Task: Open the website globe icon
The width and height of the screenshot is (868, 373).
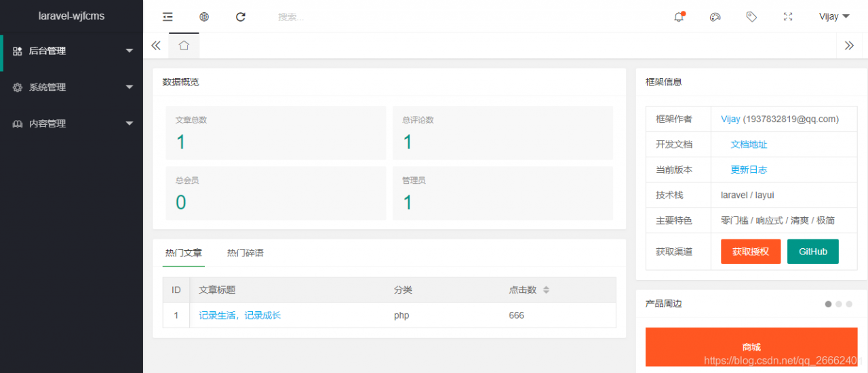Action: pyautogui.click(x=204, y=17)
